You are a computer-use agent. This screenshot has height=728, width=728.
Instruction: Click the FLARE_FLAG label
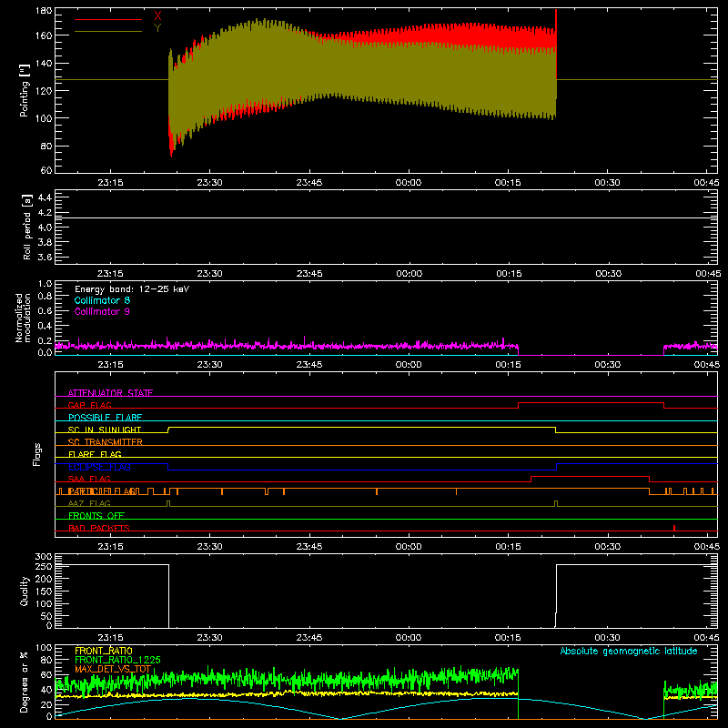coord(95,454)
